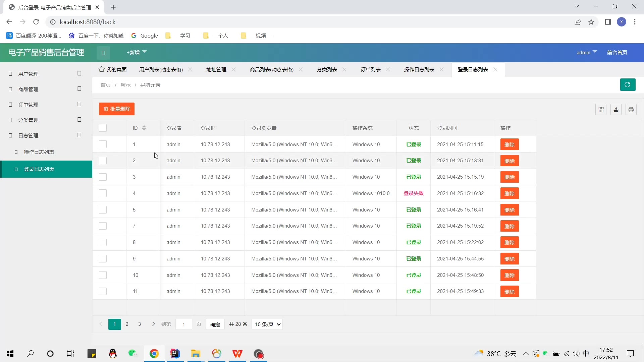Click the export table icon
Image resolution: width=644 pixels, height=362 pixels.
tap(616, 110)
